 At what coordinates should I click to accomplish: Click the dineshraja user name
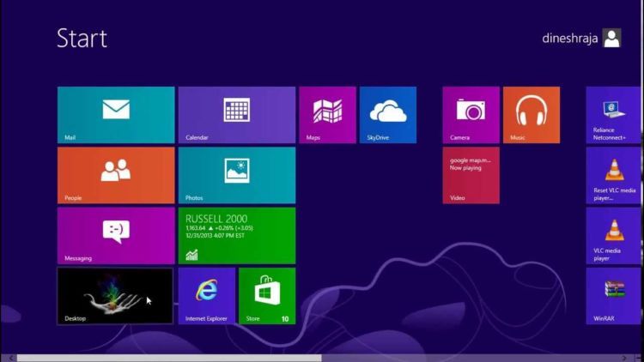pos(569,38)
